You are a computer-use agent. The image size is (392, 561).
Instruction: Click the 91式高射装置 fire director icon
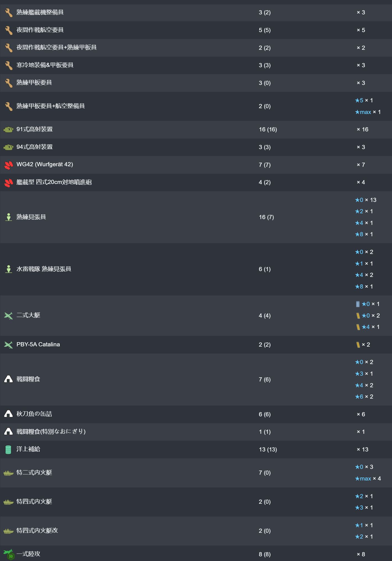pos(9,129)
